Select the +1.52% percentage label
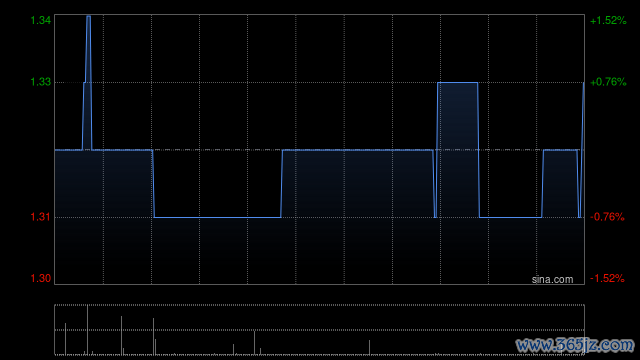 coord(608,20)
